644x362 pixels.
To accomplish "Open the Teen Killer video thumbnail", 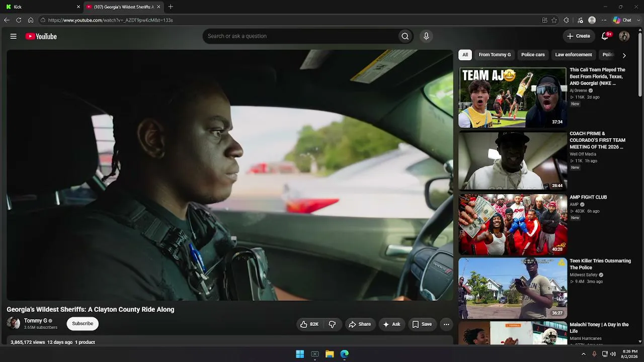I will [x=513, y=288].
